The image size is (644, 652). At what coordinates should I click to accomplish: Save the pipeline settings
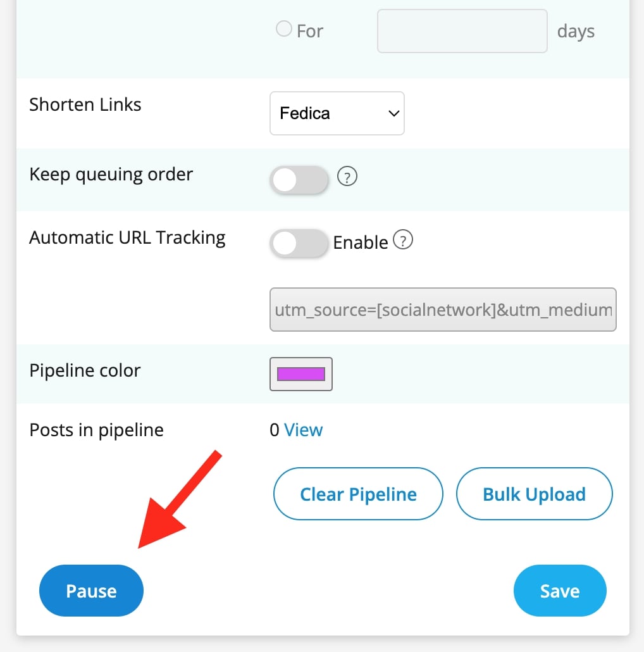pos(560,591)
